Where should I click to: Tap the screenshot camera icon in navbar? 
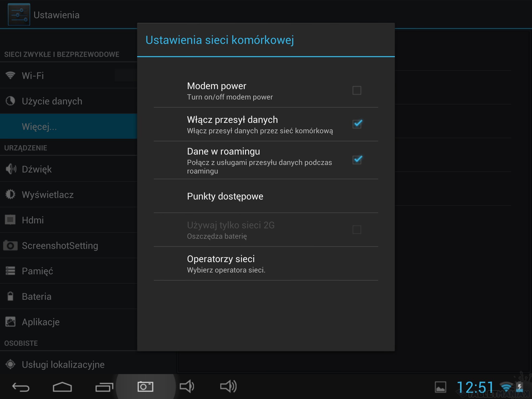click(x=145, y=387)
